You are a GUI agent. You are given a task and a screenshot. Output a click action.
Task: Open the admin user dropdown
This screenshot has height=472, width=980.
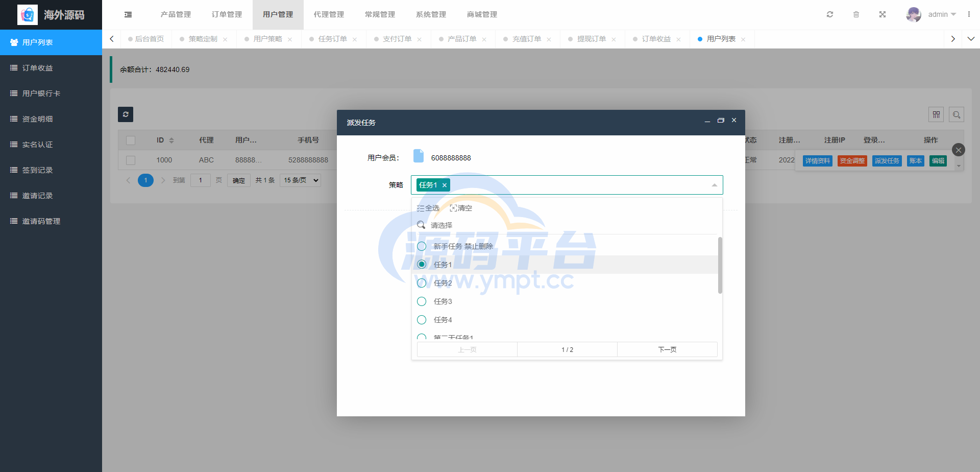pyautogui.click(x=942, y=14)
